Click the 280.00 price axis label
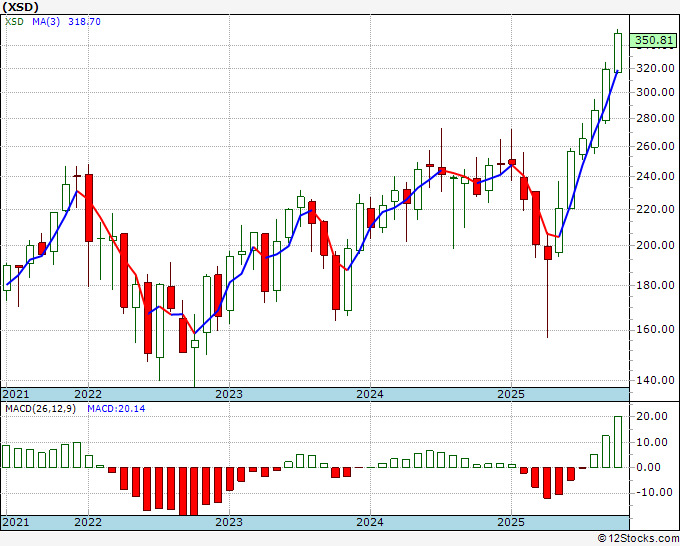The width and height of the screenshot is (680, 546). [x=655, y=118]
